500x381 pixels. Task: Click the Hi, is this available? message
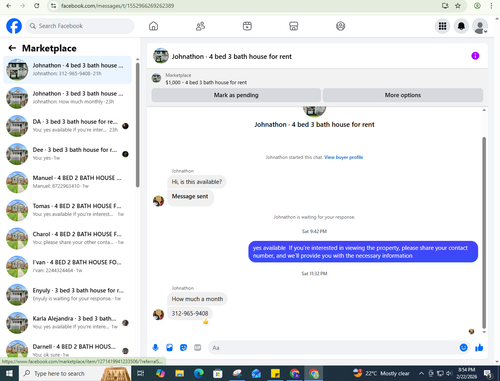click(197, 182)
